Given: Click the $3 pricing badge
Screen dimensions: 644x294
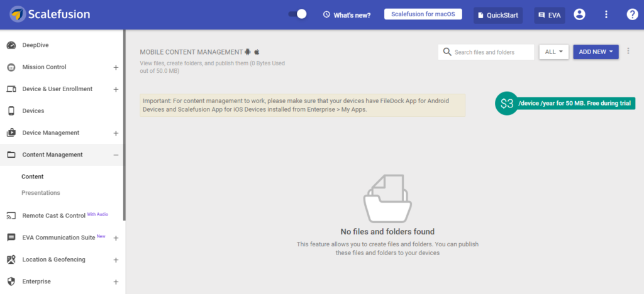Looking at the screenshot, I should tap(507, 103).
